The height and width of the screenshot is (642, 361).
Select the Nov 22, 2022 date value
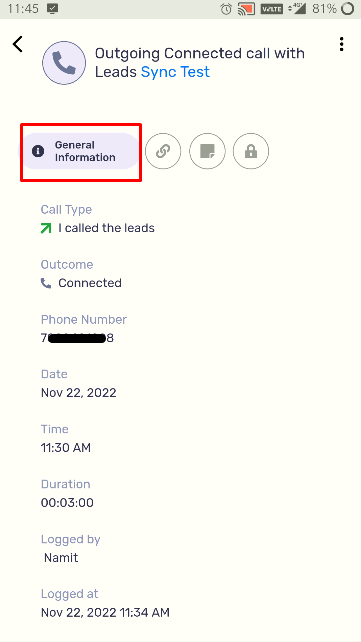79,393
